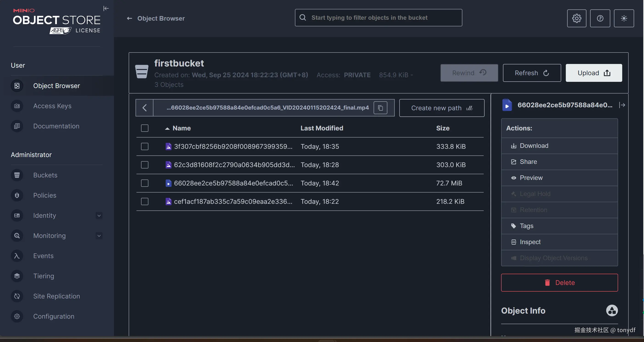This screenshot has width=644, height=342.
Task: Click the Upload button
Action: [594, 73]
